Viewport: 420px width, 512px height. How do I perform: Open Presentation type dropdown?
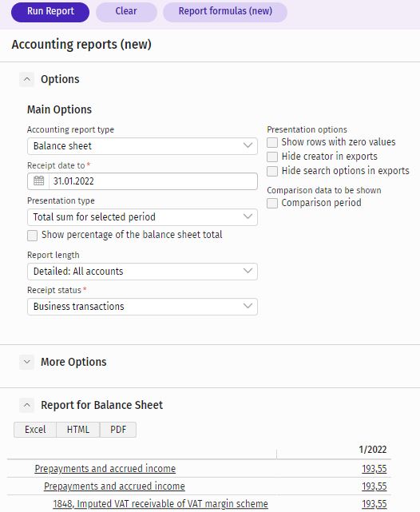coord(142,216)
